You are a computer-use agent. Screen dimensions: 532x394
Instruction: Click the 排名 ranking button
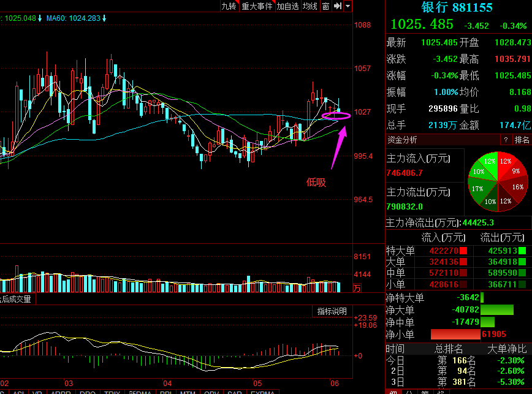[x=522, y=140]
